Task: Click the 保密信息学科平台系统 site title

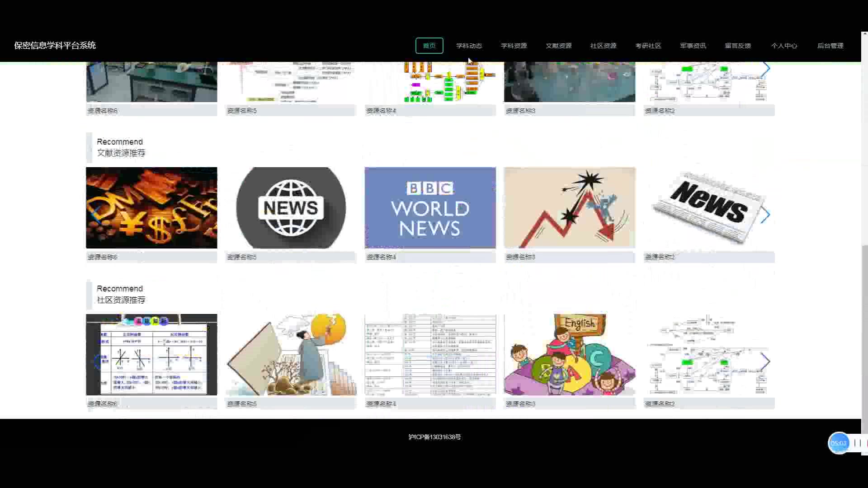Action: click(x=55, y=45)
